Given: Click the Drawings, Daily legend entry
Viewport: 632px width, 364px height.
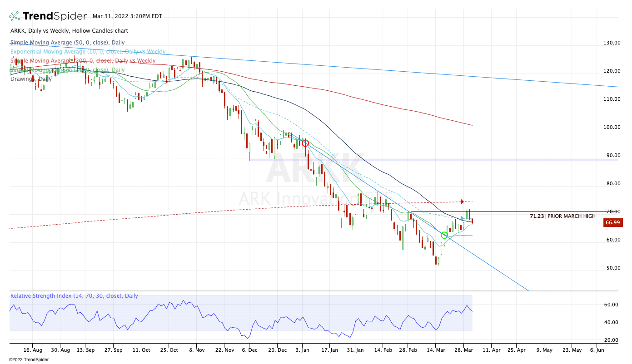Looking at the screenshot, I should click(31, 79).
